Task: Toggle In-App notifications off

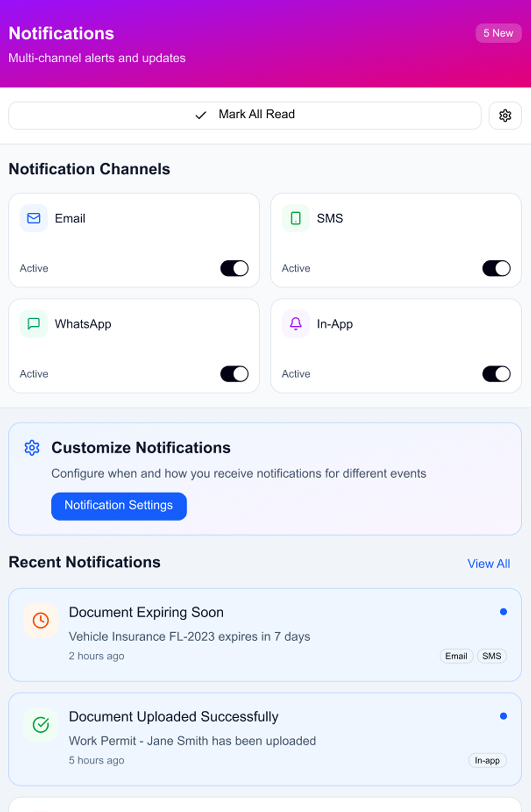Action: 496,374
